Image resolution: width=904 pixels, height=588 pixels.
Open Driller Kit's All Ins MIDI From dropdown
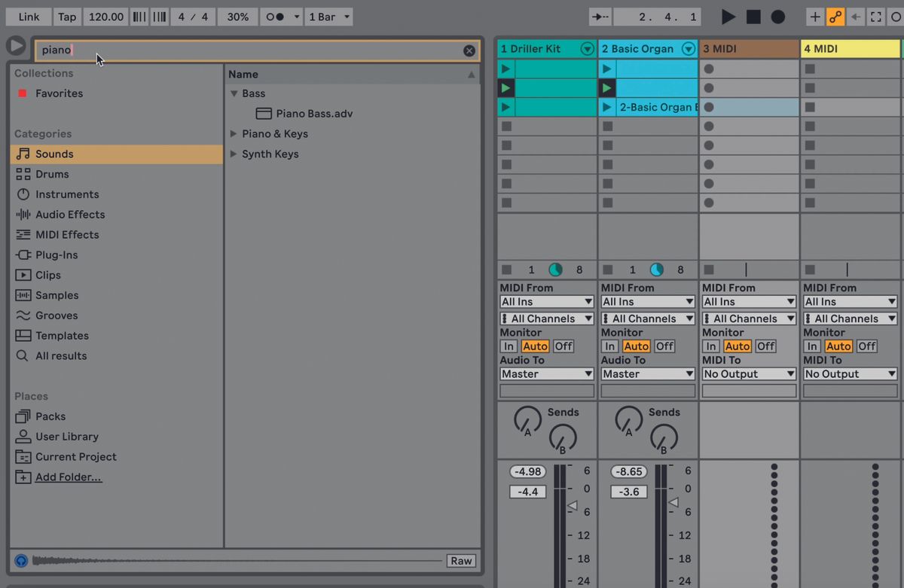pos(547,302)
